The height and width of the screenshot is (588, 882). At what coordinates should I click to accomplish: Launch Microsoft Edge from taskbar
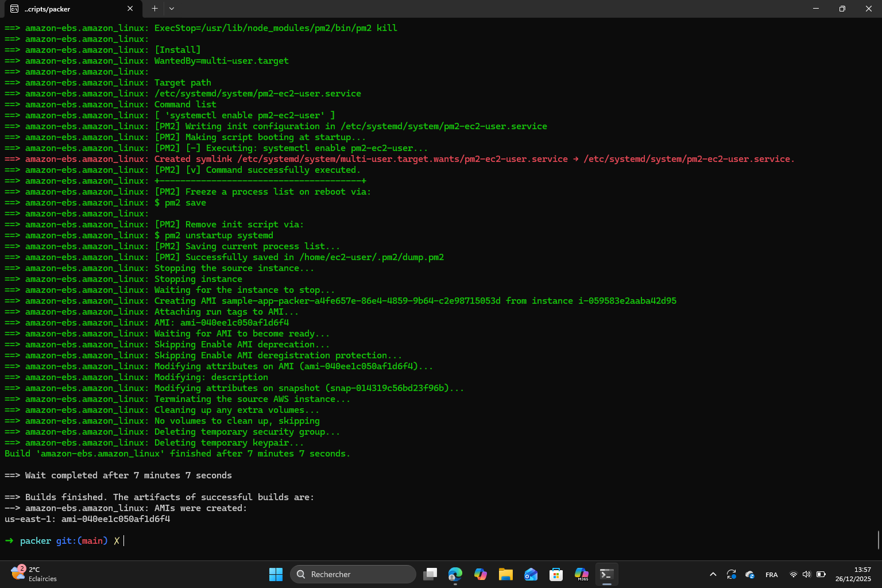pos(455,574)
